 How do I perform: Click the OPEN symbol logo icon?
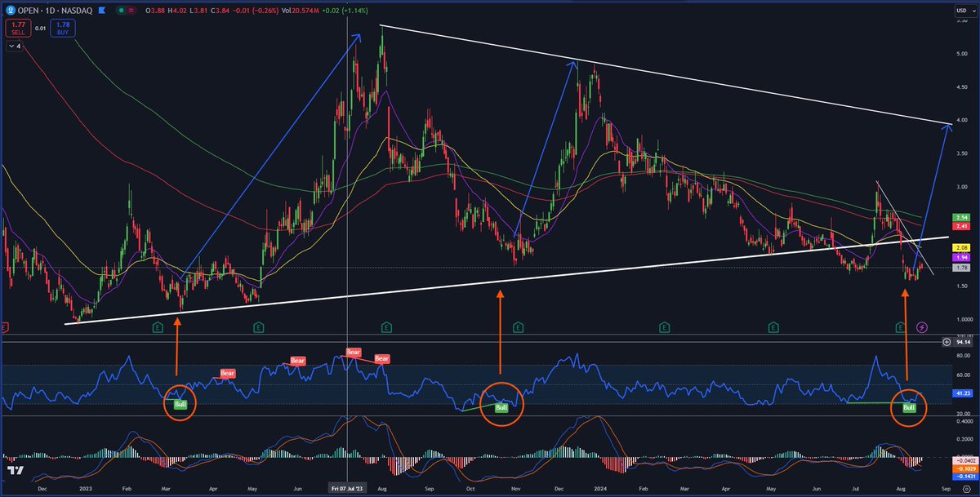(10, 10)
